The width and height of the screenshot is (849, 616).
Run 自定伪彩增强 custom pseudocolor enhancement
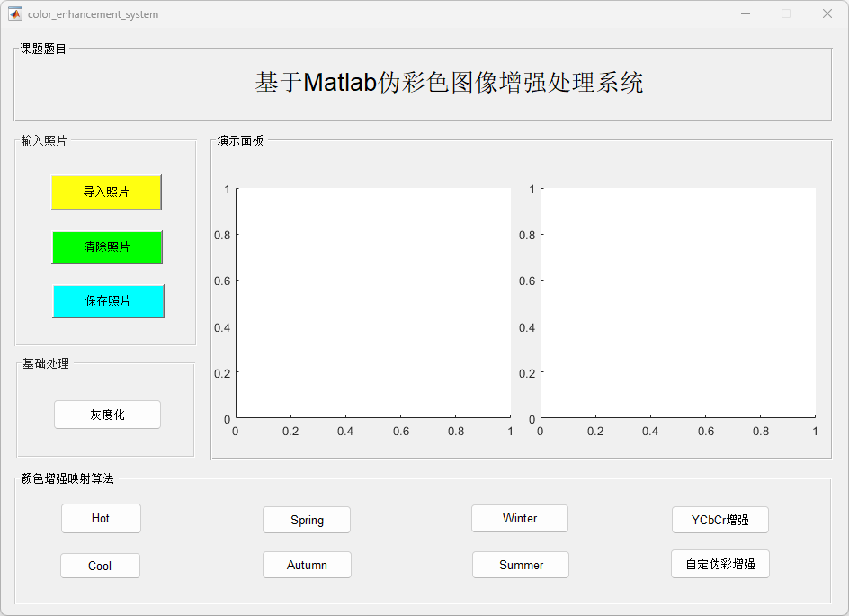click(x=720, y=564)
